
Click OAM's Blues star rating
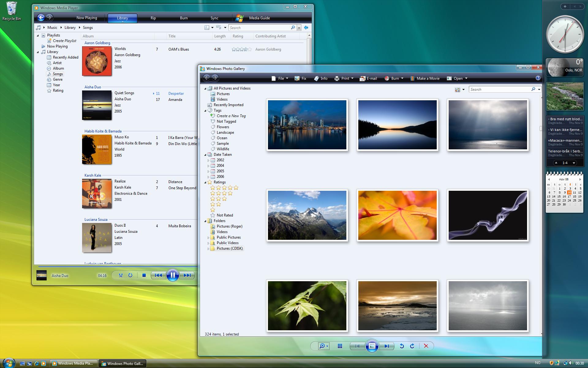point(242,49)
